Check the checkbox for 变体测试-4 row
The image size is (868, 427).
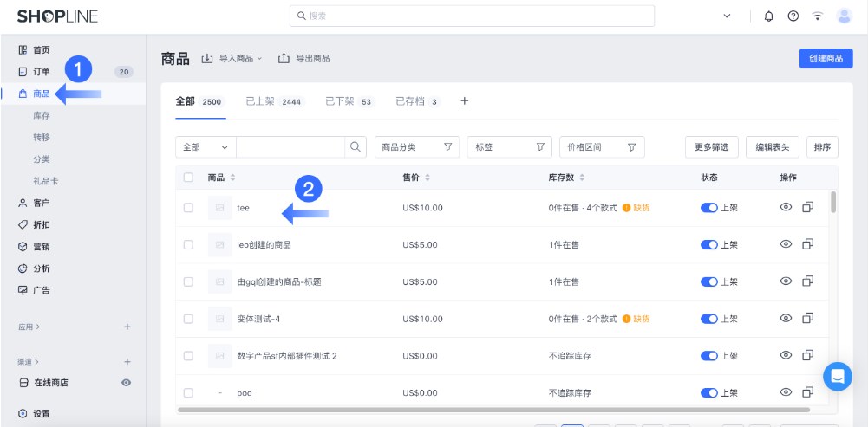[x=188, y=319]
